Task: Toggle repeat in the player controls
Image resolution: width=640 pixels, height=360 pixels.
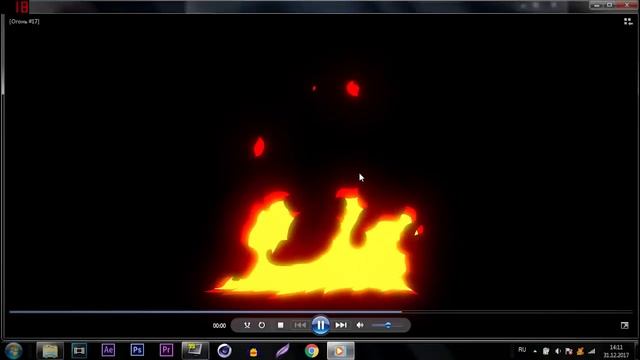Action: [262, 325]
